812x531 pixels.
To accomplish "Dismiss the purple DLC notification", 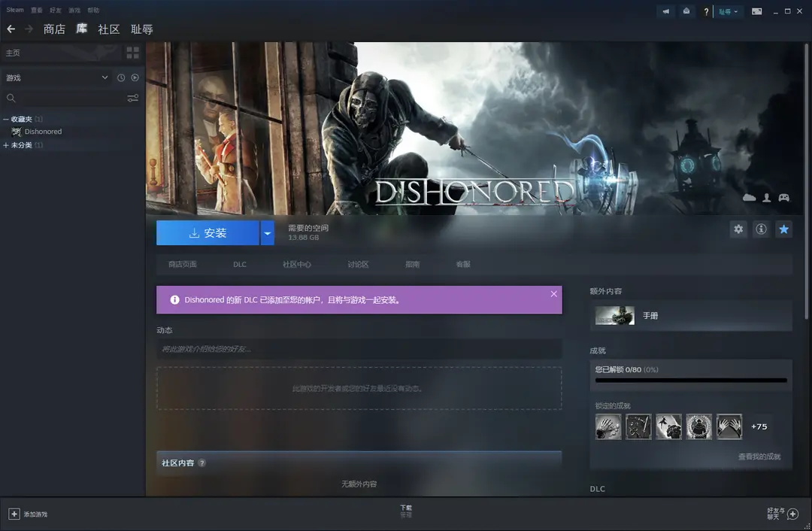I will click(553, 294).
